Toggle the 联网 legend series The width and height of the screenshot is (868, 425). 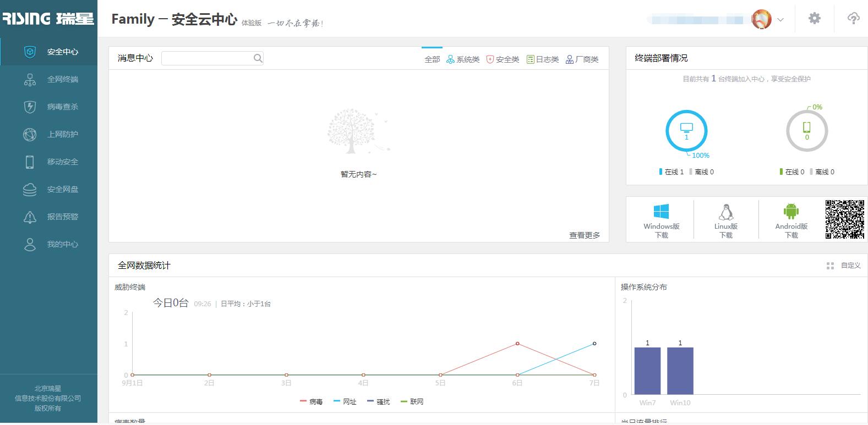pyautogui.click(x=412, y=402)
